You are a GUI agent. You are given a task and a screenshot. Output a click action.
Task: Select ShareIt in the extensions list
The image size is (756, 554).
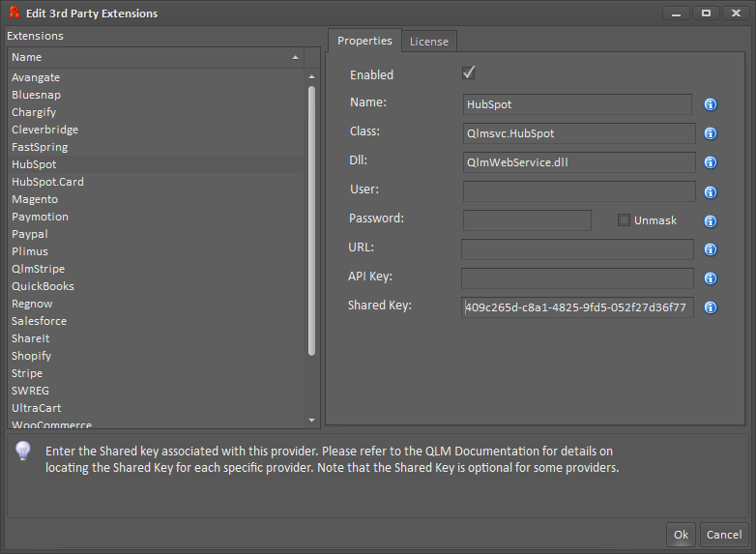coord(156,338)
